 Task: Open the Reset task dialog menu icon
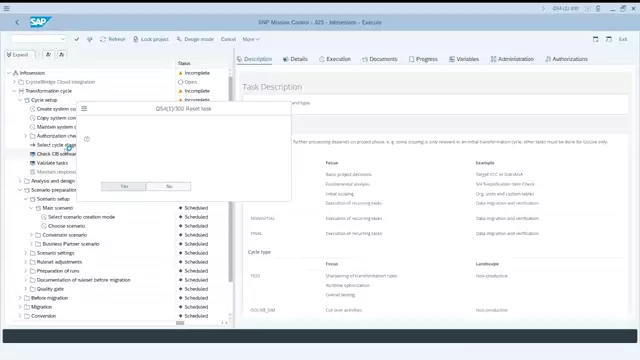coord(84,109)
